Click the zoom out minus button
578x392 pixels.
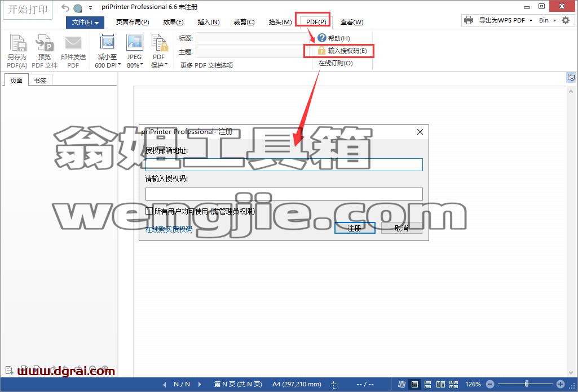[x=490, y=384]
